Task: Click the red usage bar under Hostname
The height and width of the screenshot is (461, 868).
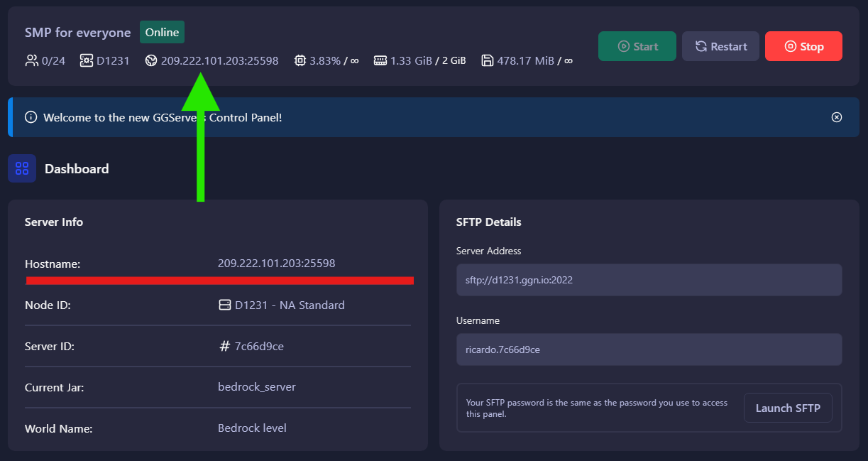Action: [x=219, y=280]
